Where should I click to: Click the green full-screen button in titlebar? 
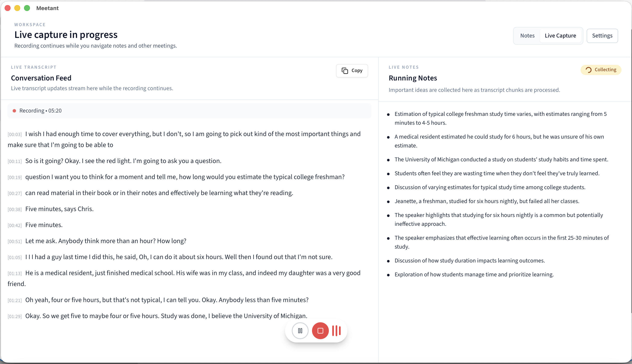[27, 8]
